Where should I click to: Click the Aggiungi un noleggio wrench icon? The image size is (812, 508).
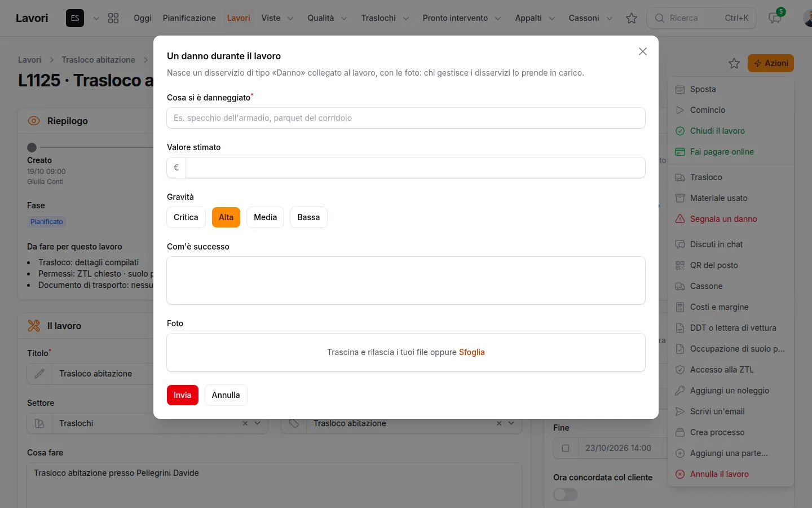(680, 391)
